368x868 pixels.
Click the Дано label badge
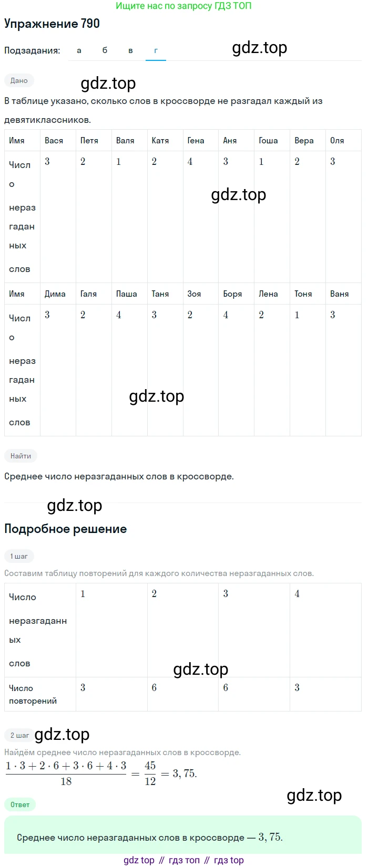tap(19, 80)
